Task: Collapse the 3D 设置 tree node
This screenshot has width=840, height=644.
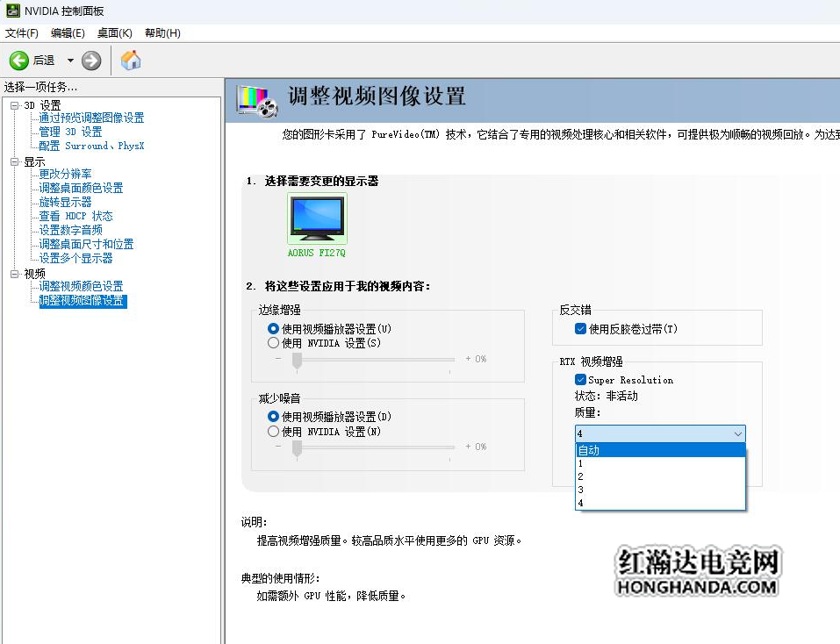Action: [x=14, y=105]
